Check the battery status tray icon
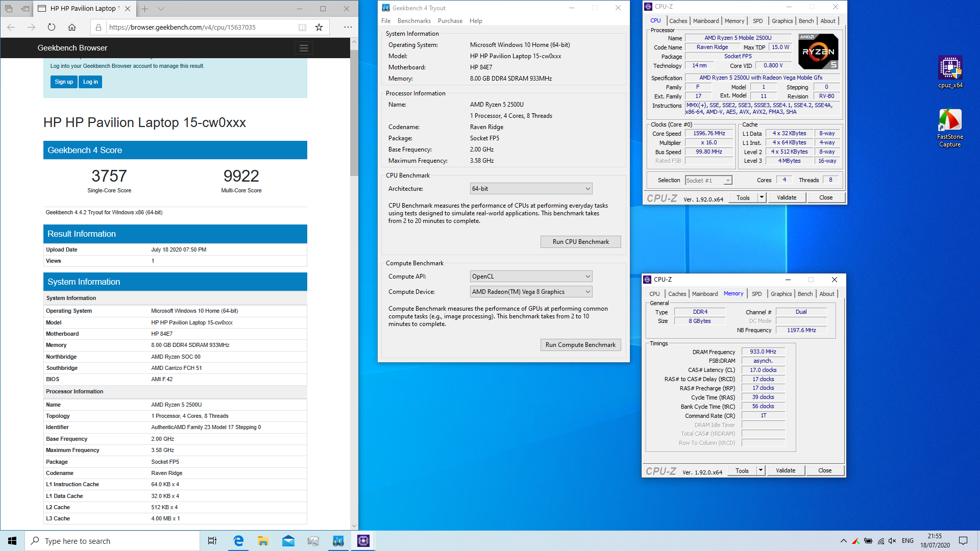Screen dimensions: 980x551 pyautogui.click(x=868, y=541)
